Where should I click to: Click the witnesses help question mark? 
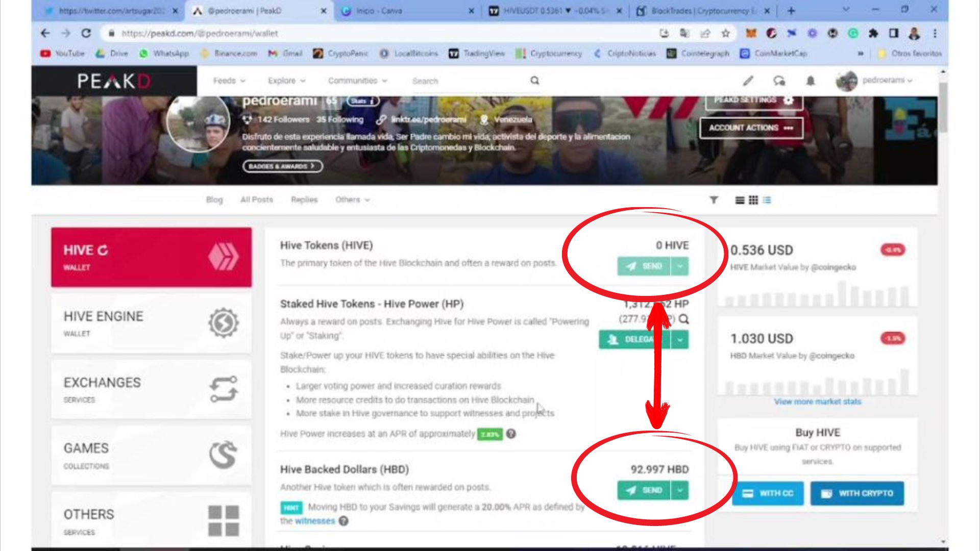pyautogui.click(x=344, y=521)
